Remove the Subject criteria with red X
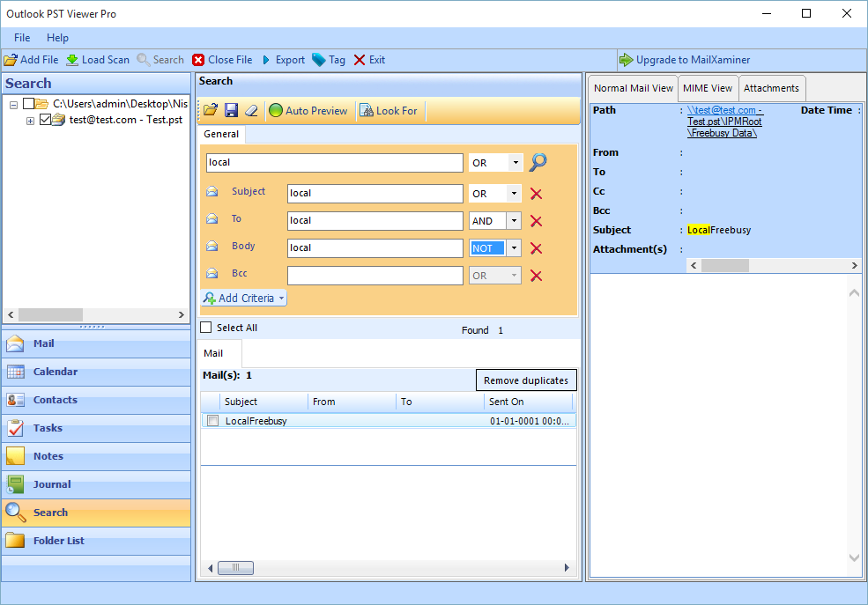The width and height of the screenshot is (868, 605). tap(536, 194)
